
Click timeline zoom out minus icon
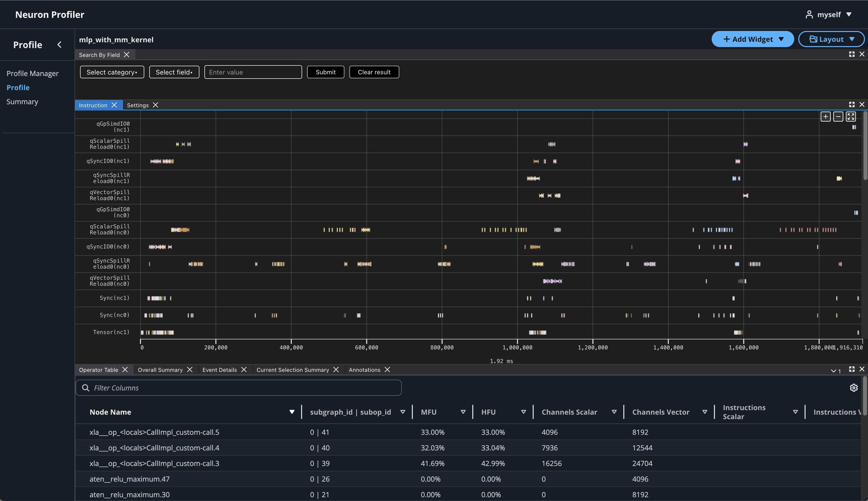click(838, 117)
